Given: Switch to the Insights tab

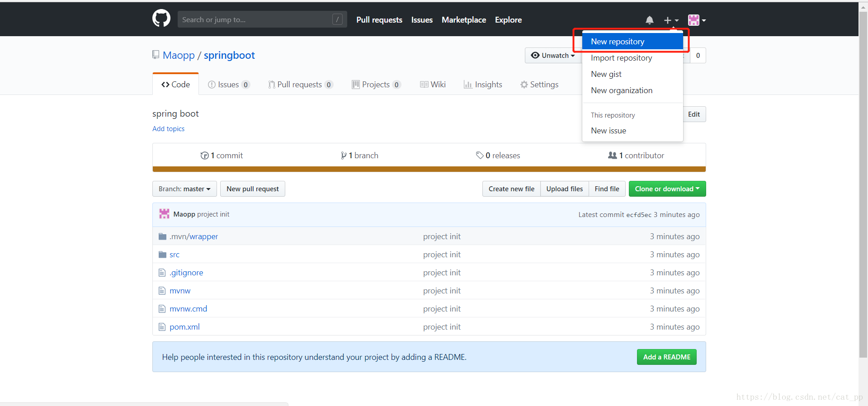Looking at the screenshot, I should (483, 85).
